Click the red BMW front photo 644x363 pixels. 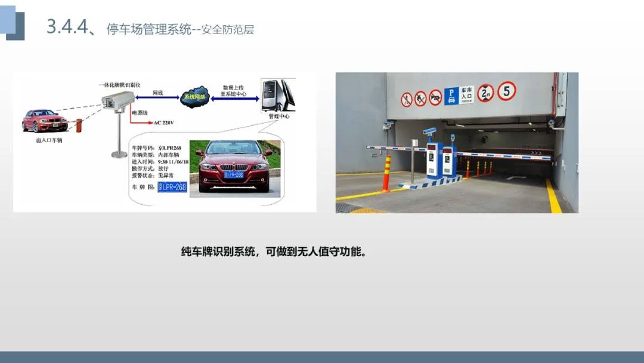(235, 167)
